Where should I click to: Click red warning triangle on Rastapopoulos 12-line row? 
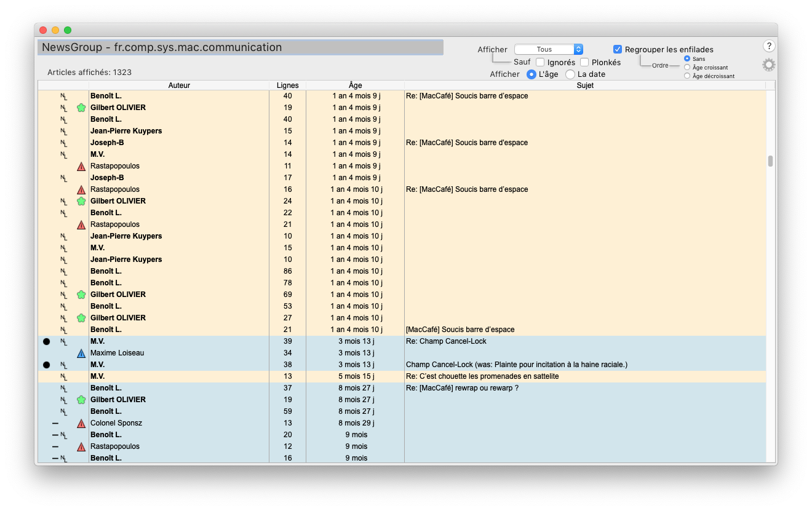pyautogui.click(x=81, y=446)
